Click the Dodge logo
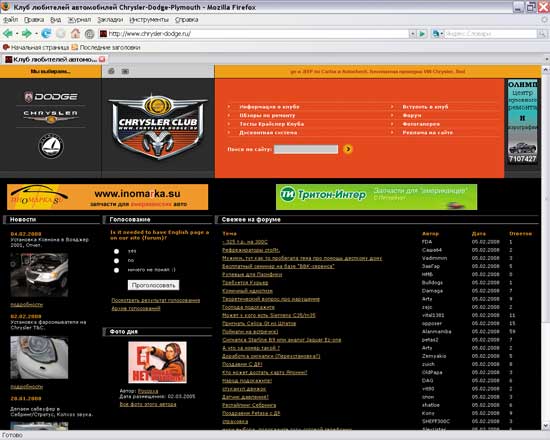The image size is (550, 440). point(51,96)
